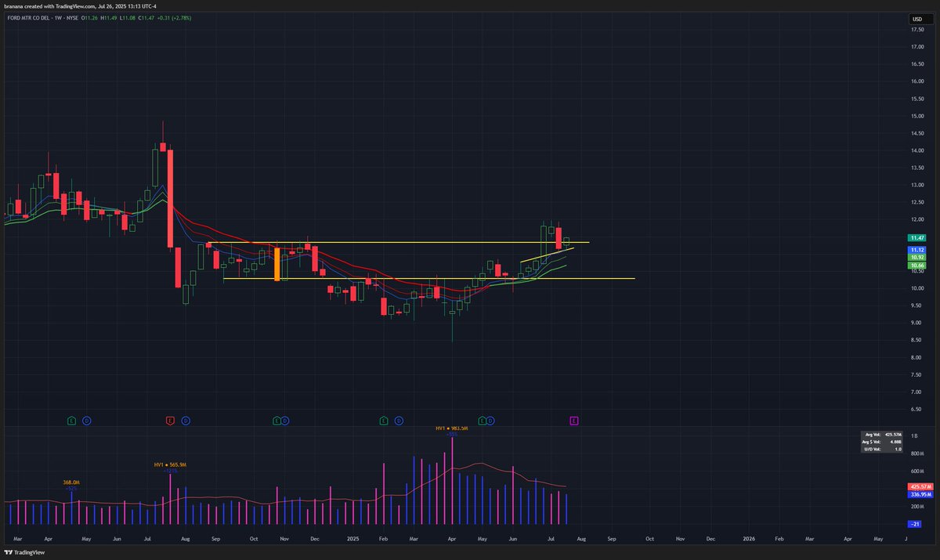Click the +0.31 (+2.78%) change value
Screen dimensions: 940x560
click(174, 17)
